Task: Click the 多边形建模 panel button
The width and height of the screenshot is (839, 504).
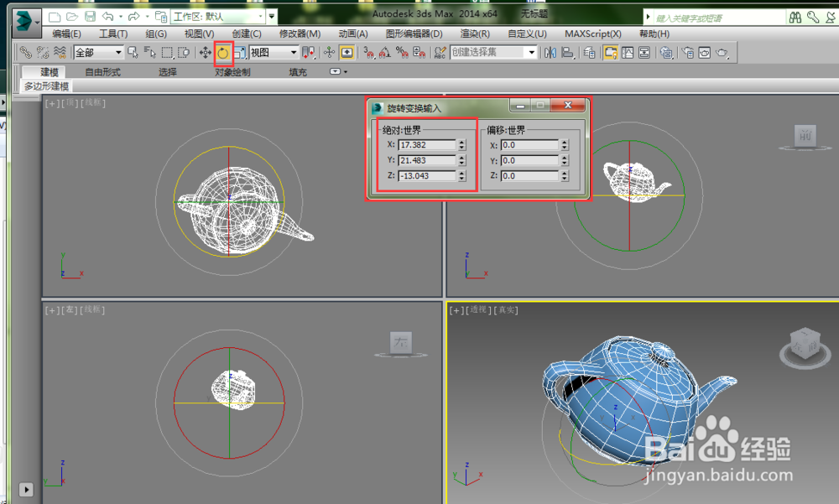Action: [46, 86]
